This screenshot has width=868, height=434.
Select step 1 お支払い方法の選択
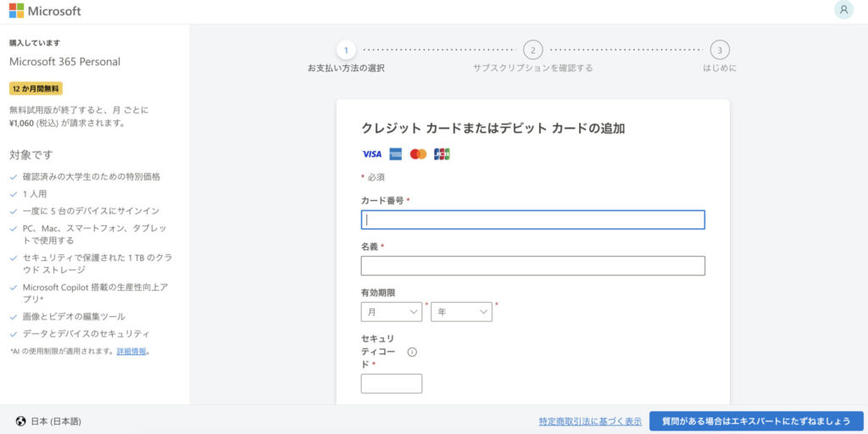(x=346, y=50)
